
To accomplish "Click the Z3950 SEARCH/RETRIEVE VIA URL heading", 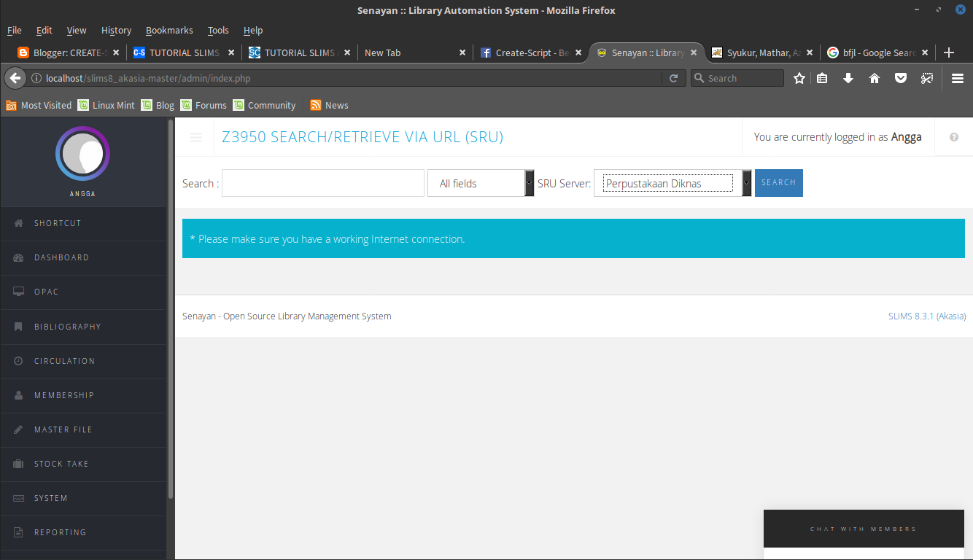I will (363, 137).
